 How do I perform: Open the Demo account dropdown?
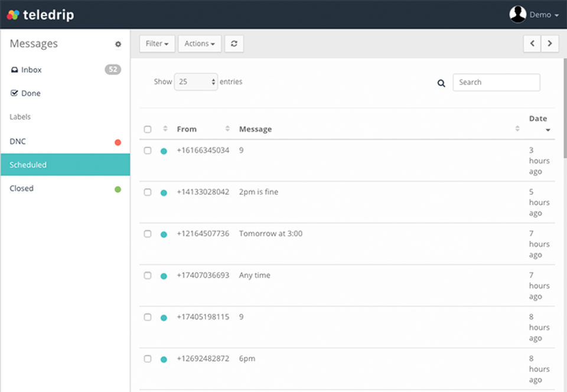[544, 15]
